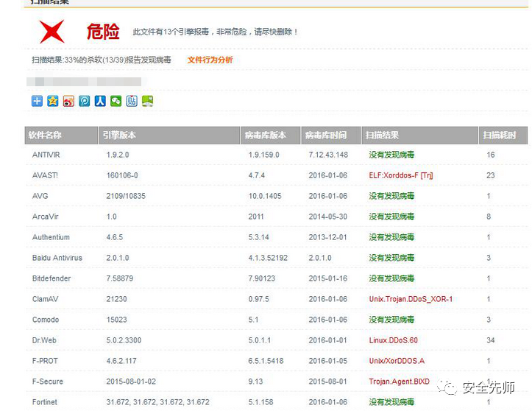Screen dimensions: 532x411
Task: Click the 病毒库时间 column header
Action: (331, 136)
